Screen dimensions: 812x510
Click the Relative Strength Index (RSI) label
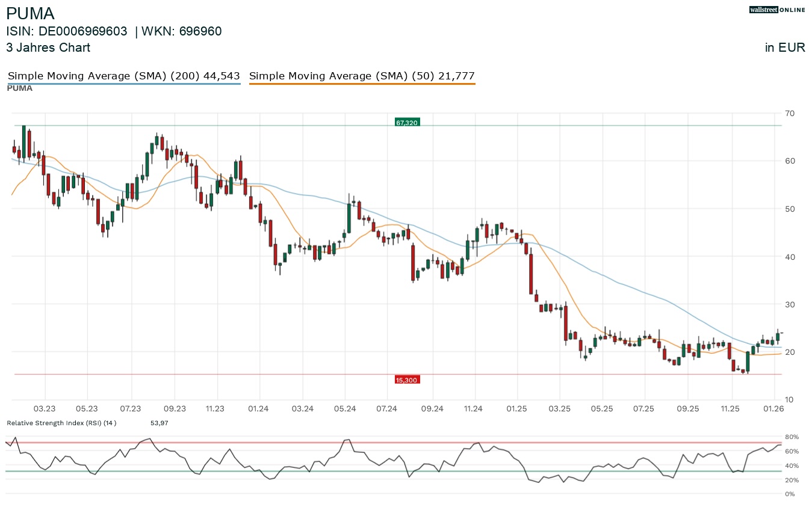pos(61,423)
